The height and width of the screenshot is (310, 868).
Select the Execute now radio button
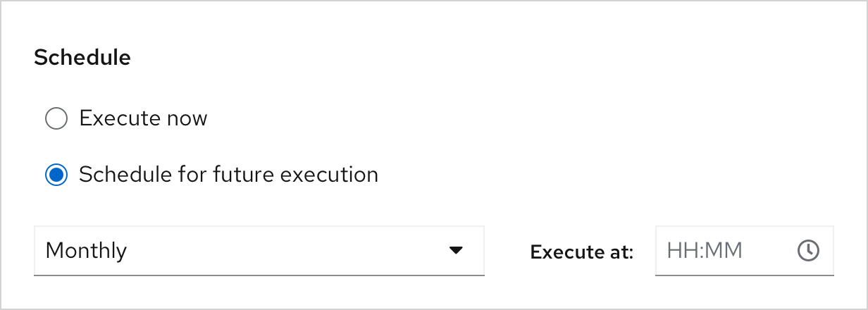click(x=56, y=118)
